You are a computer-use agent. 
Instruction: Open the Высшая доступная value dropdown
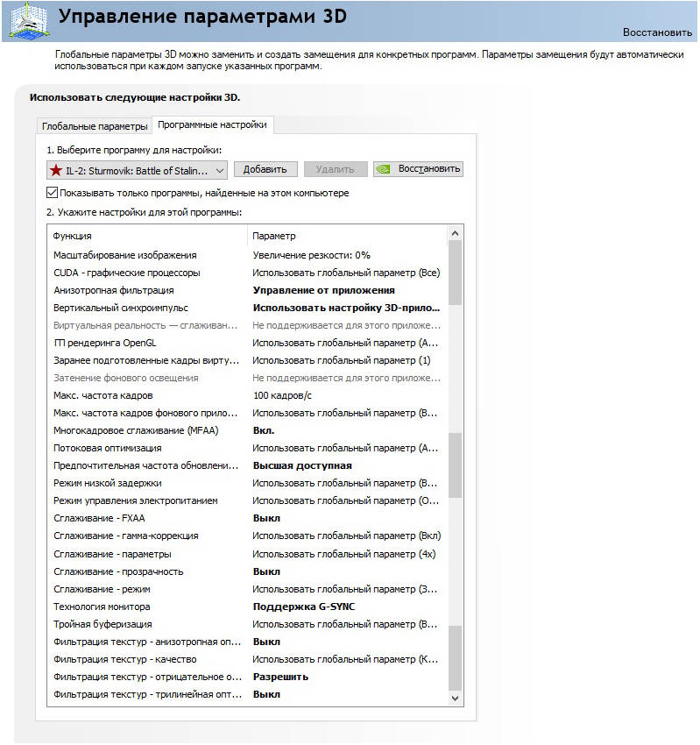302,466
